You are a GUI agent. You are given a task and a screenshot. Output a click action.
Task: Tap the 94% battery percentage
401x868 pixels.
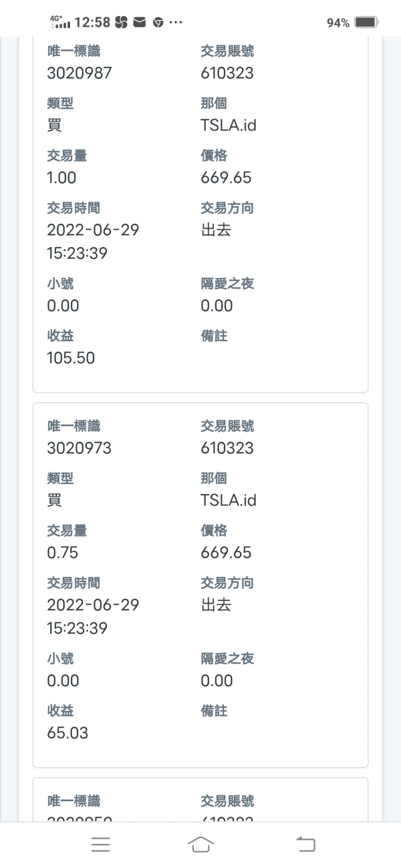[x=338, y=23]
